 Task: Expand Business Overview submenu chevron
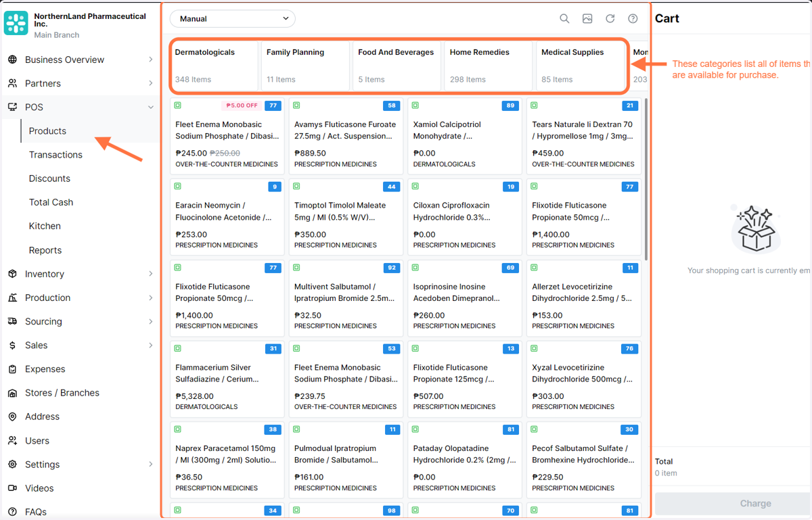(150, 60)
